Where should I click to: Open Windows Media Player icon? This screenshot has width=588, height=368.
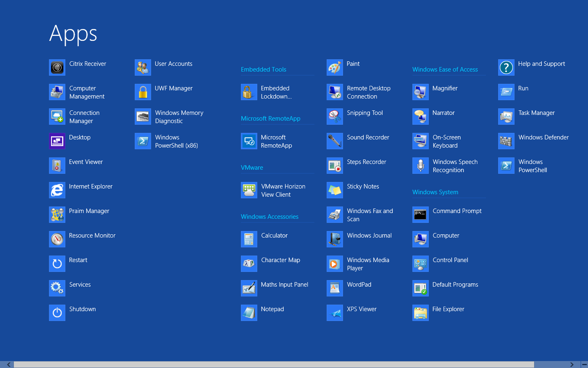pyautogui.click(x=335, y=264)
